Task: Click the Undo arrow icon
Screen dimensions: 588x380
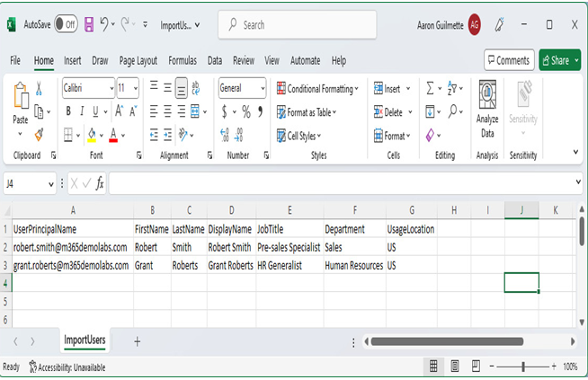Action: click(x=104, y=25)
